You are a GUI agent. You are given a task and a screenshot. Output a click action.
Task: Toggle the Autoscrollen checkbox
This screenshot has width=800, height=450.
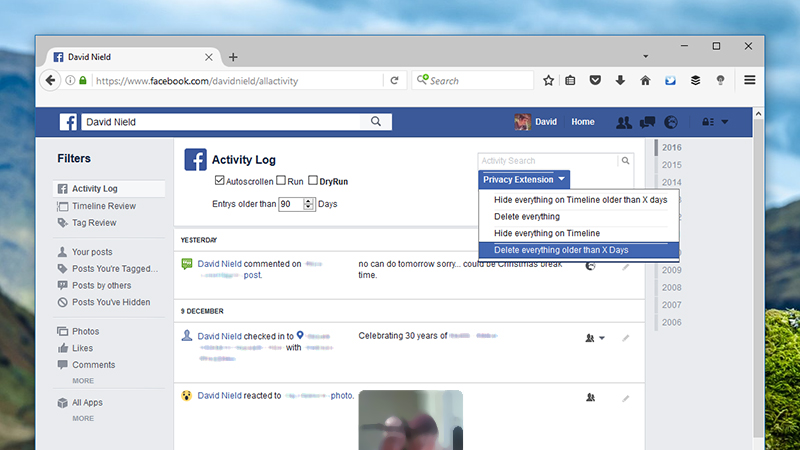(219, 180)
